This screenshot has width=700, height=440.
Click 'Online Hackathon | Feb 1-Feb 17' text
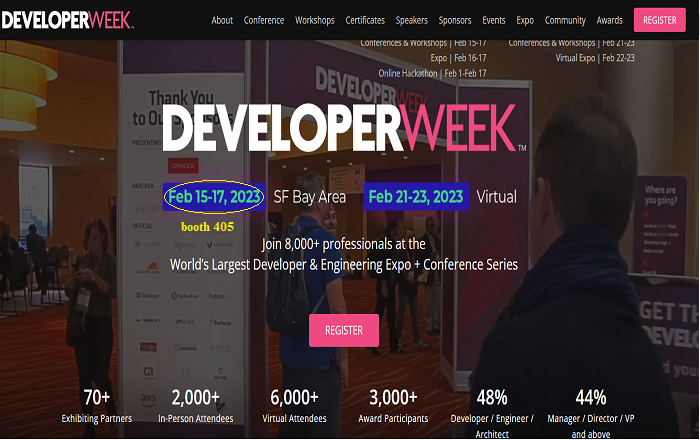432,73
